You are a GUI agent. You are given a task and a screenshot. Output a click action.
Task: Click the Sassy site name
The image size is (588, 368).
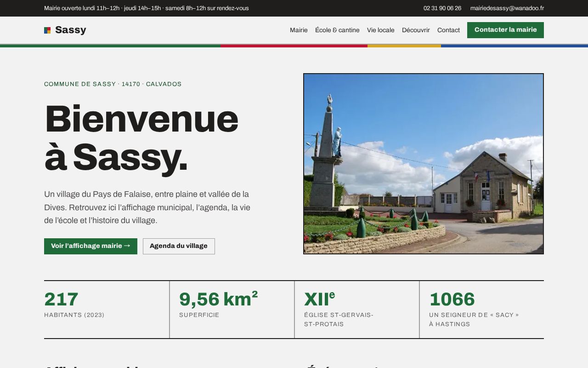point(70,30)
